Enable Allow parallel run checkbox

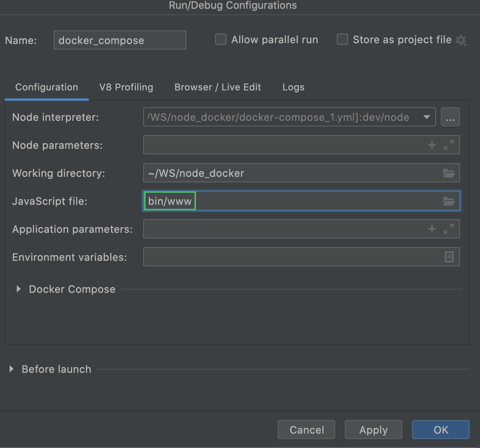pyautogui.click(x=221, y=40)
